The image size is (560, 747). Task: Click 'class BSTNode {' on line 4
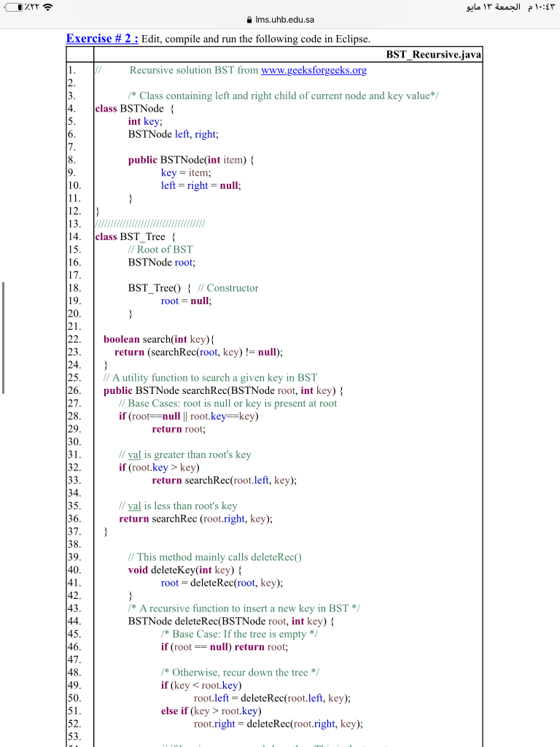click(x=135, y=109)
